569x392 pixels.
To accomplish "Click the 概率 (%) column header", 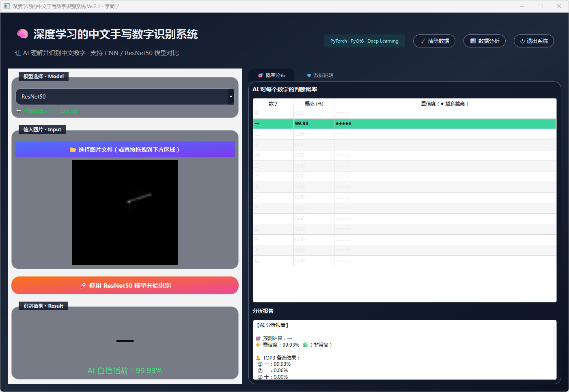I will pos(314,104).
